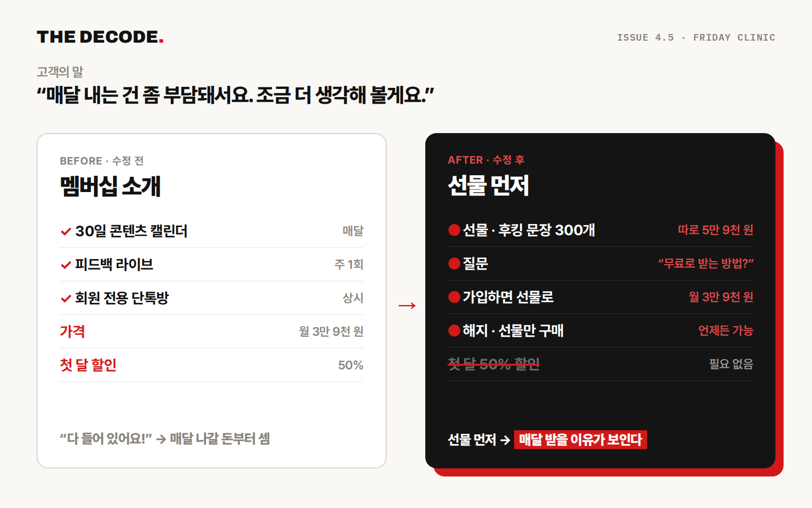
Task: Click the 매달 value in the calendar row
Action: coord(353,231)
